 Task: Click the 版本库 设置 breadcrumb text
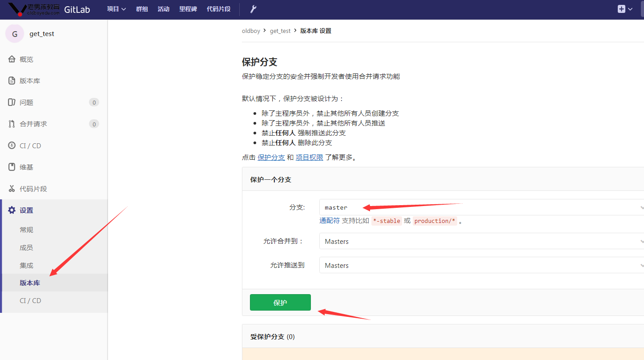click(x=316, y=31)
